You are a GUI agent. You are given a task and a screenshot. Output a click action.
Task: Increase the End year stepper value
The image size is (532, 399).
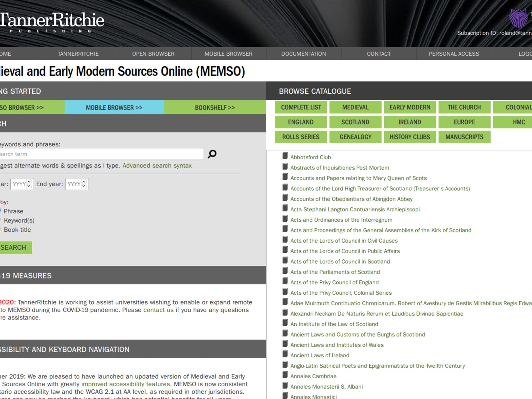click(84, 182)
